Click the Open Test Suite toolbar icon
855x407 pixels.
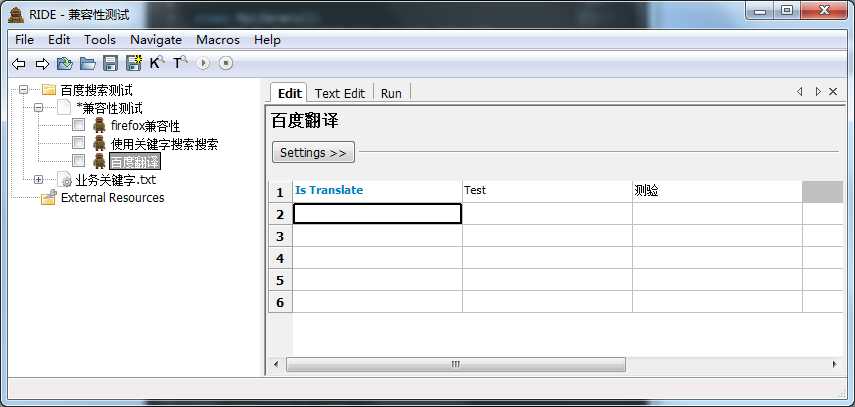(x=65, y=64)
